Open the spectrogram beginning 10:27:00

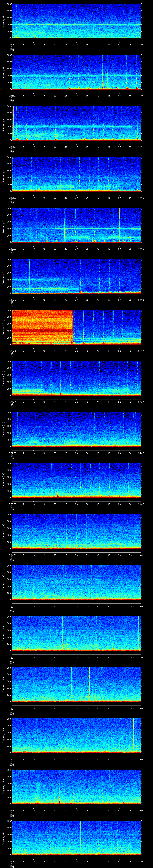tap(76, 685)
